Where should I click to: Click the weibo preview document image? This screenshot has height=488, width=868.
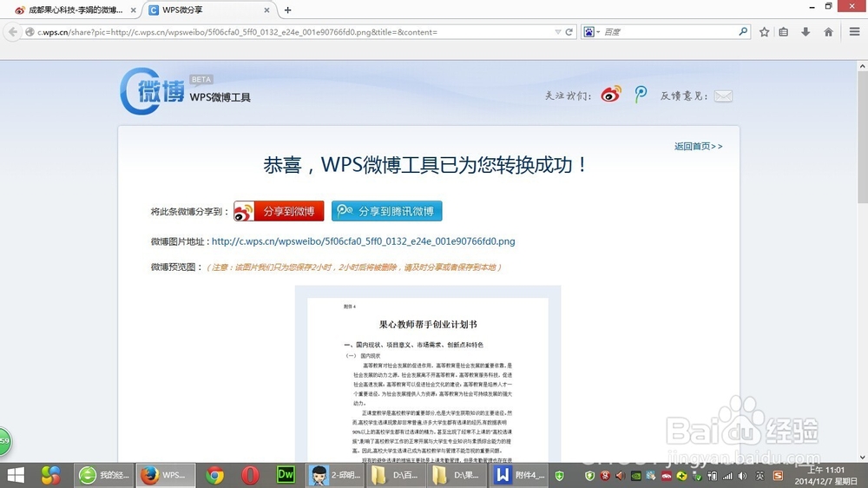click(x=428, y=374)
